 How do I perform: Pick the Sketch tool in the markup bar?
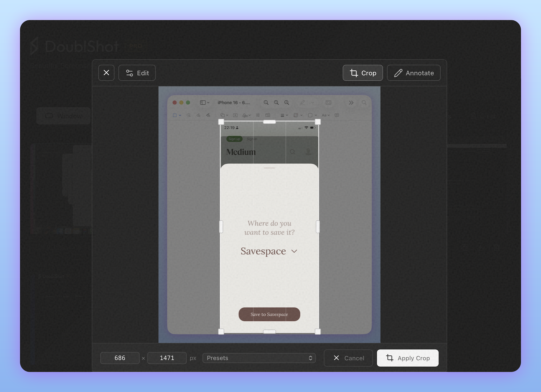198,115
